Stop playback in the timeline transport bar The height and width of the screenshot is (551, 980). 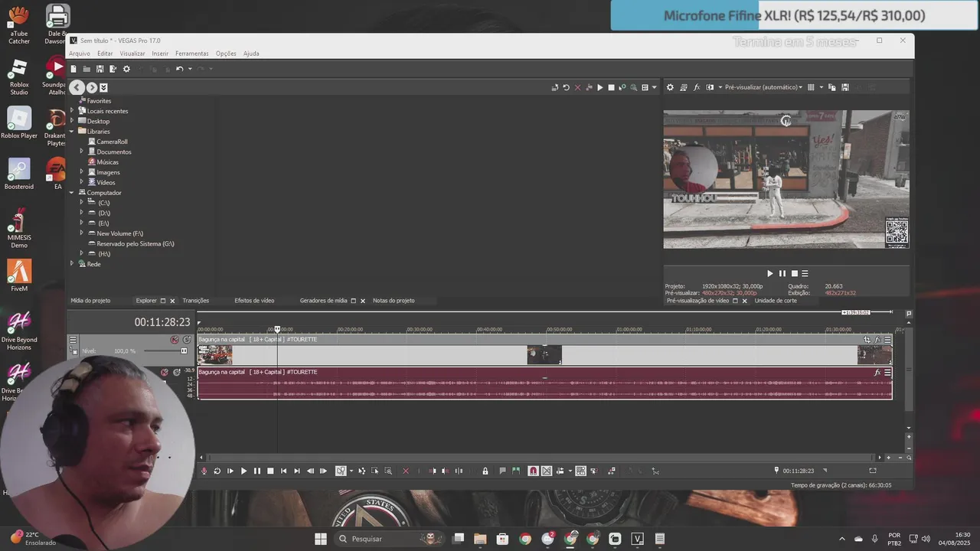(270, 471)
